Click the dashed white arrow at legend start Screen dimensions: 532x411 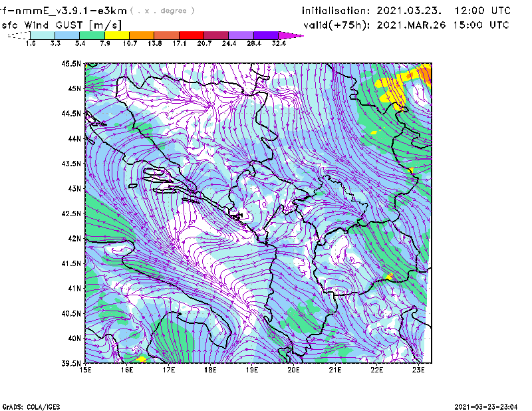19,35
